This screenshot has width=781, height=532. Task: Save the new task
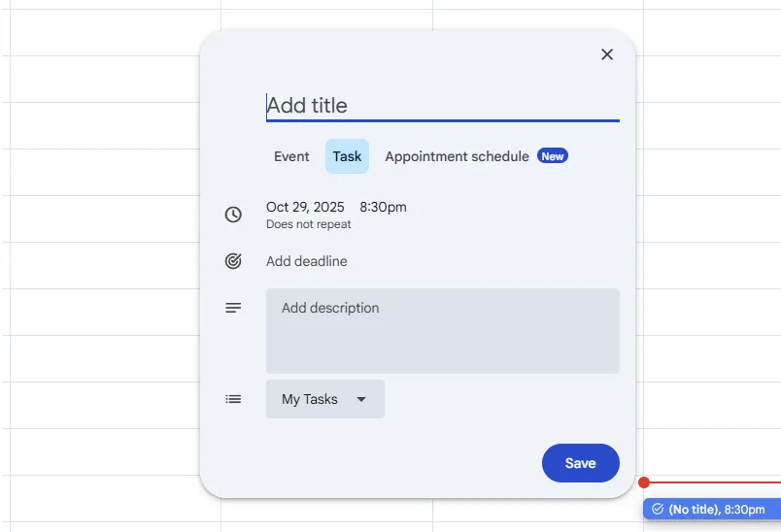(580, 463)
